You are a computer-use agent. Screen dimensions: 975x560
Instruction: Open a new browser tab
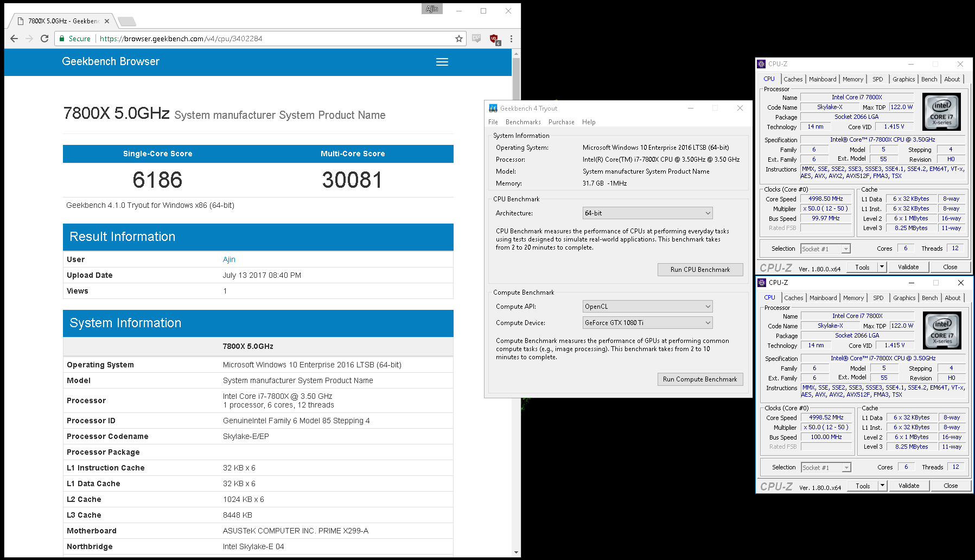click(127, 21)
